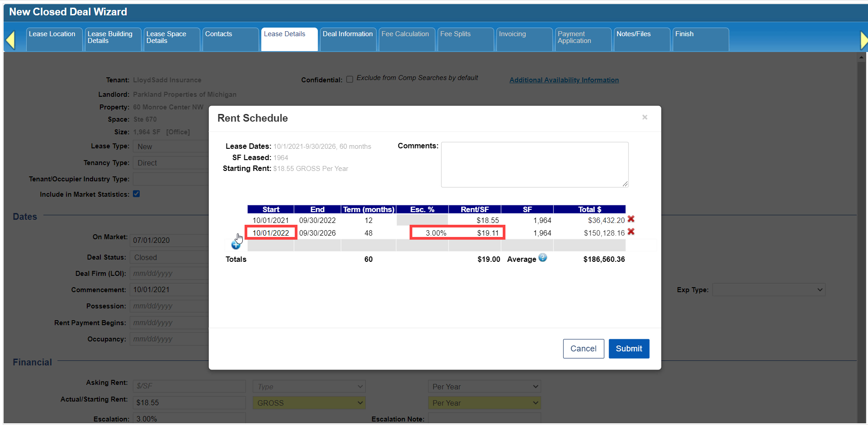Close the Rent Schedule dialog
The height and width of the screenshot is (426, 868).
645,117
